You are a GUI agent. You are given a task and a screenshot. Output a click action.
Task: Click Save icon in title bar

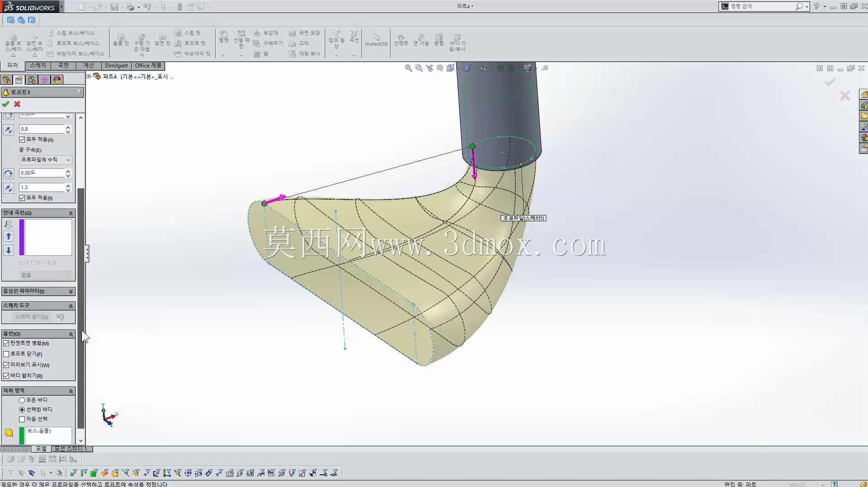click(115, 7)
